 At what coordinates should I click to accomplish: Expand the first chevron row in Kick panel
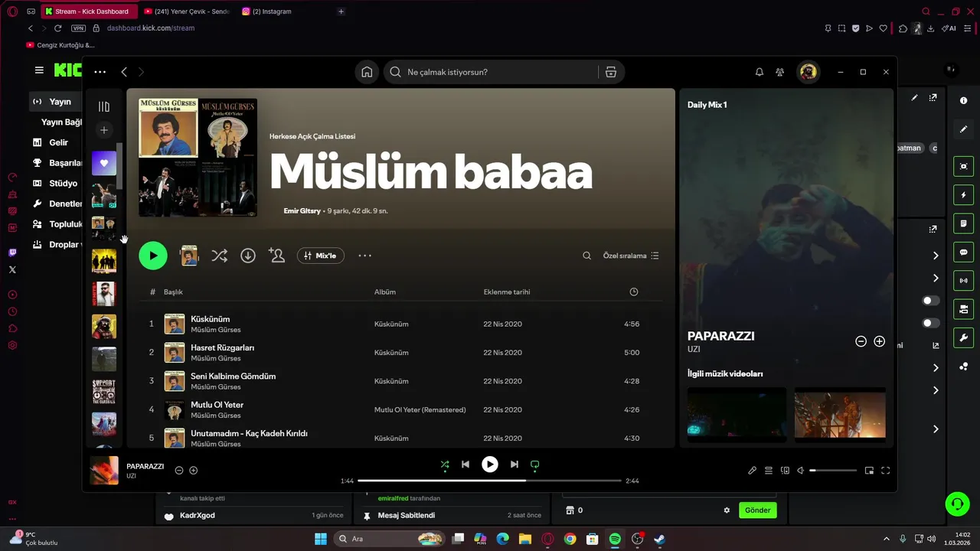[936, 256]
